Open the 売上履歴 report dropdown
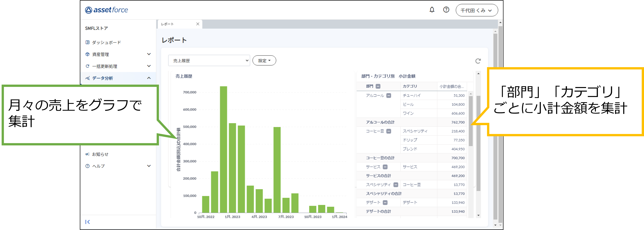Viewport: 644px width, 230px height. (209, 61)
